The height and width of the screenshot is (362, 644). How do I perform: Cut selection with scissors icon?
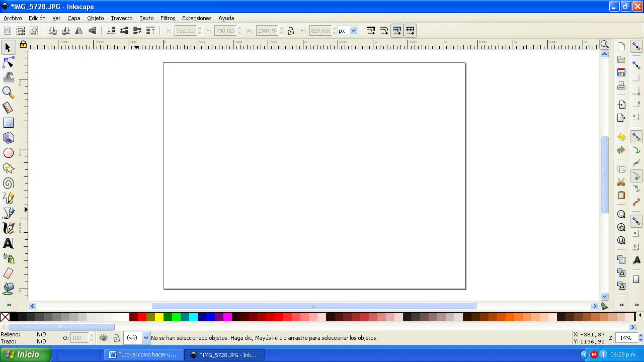click(621, 182)
